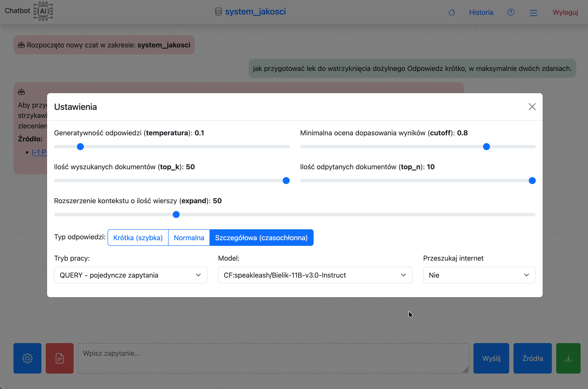Click the home icon in navbar
This screenshot has height=389, width=588.
coord(451,12)
